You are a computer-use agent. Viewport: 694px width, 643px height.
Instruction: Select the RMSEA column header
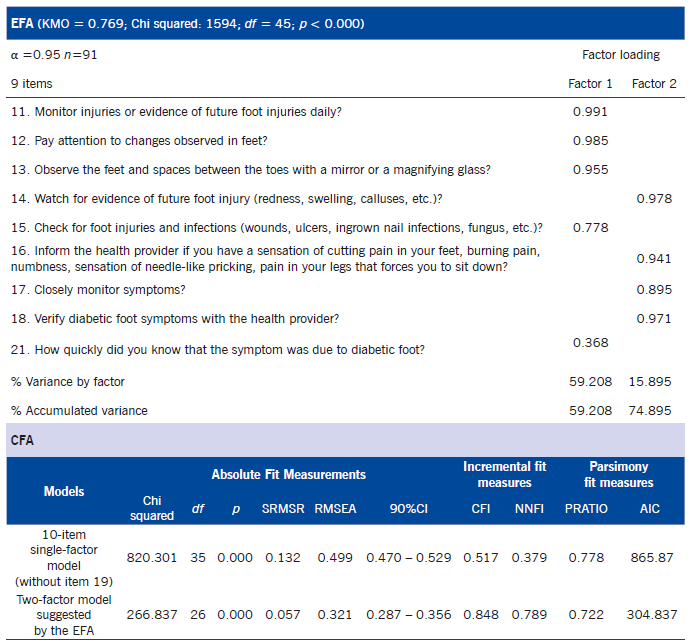[x=335, y=508]
